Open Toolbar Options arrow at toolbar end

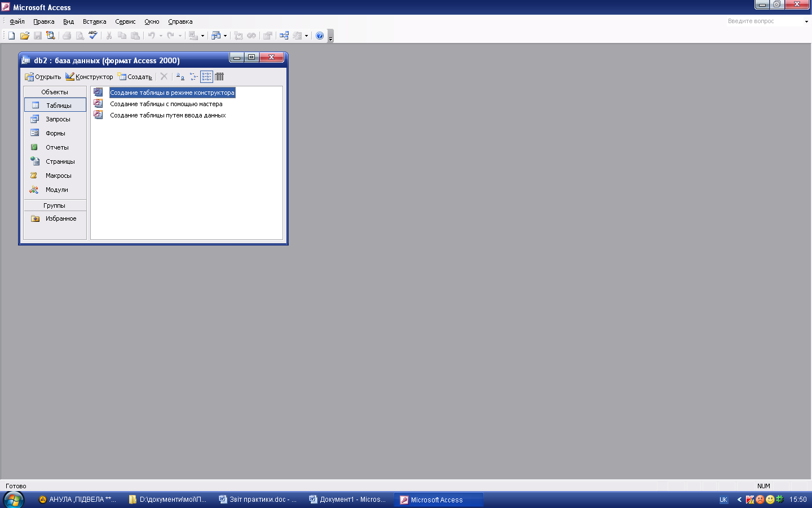tap(330, 37)
